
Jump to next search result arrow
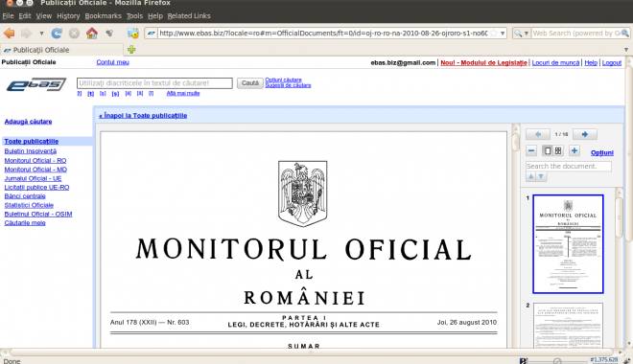[x=541, y=176]
